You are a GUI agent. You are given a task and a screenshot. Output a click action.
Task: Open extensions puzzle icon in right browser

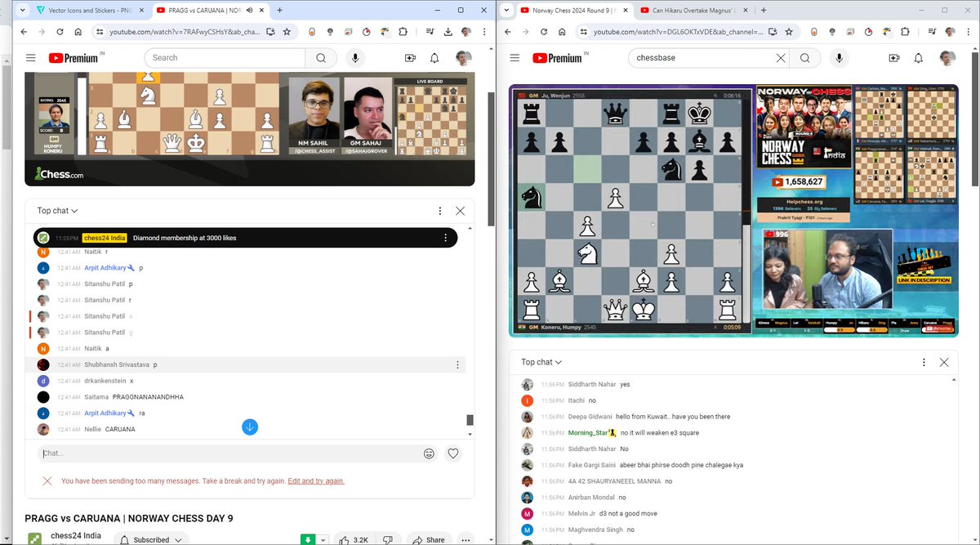click(903, 32)
